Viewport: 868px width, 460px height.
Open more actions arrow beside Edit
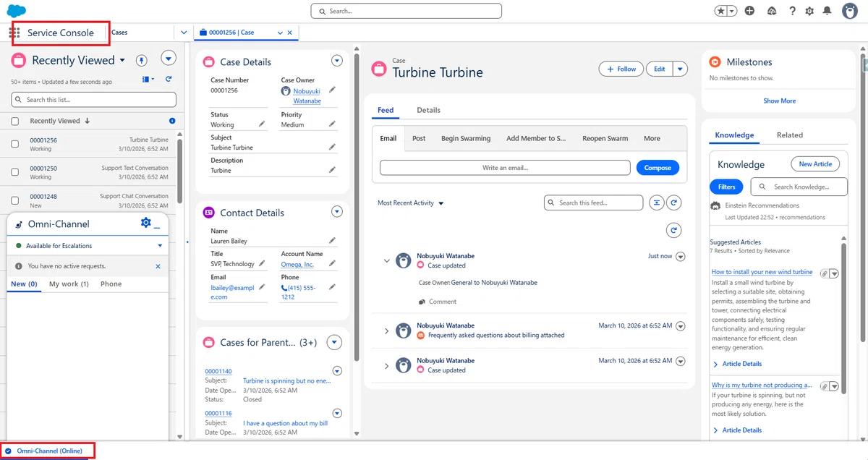[680, 69]
